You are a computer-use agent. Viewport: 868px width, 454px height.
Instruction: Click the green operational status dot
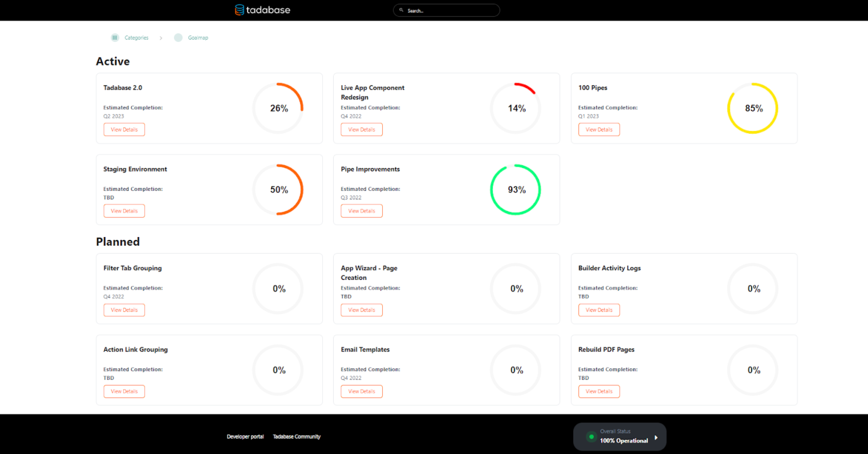tap(591, 437)
